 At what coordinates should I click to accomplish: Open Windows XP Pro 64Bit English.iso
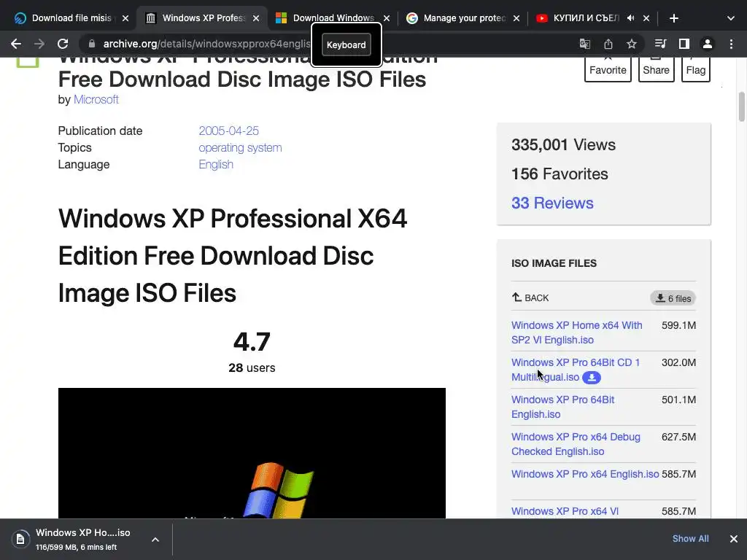562,407
